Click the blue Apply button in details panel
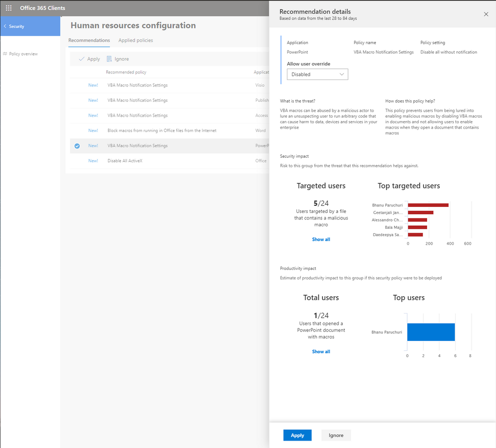Screen dimensions: 496x448 pos(297,435)
